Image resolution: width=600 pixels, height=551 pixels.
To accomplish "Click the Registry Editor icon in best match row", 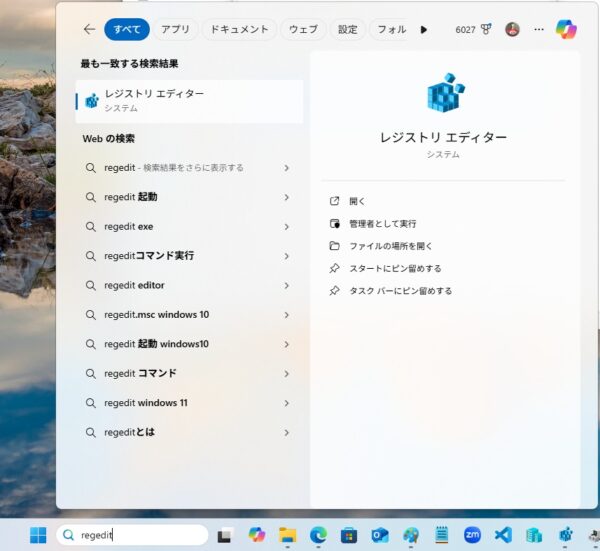I will pyautogui.click(x=92, y=101).
